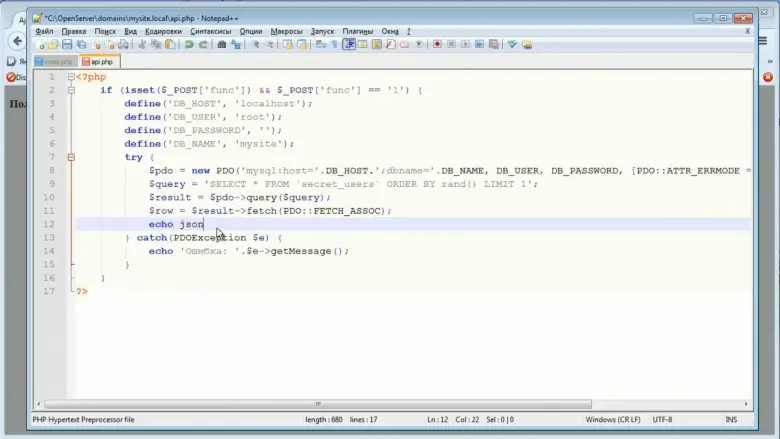The width and height of the screenshot is (780, 439).
Task: Open the Синтаксисы menu
Action: pyautogui.click(x=210, y=31)
